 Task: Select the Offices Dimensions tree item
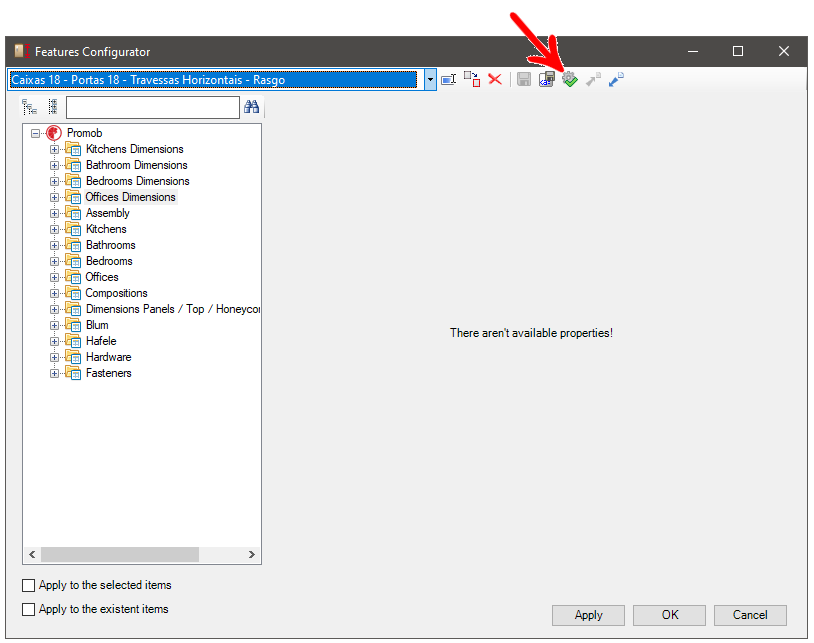tap(130, 197)
